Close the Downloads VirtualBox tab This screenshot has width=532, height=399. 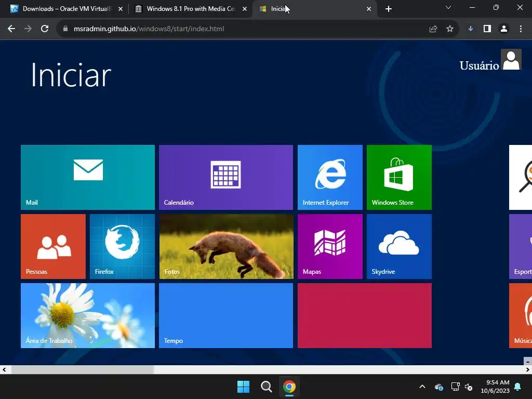point(121,9)
